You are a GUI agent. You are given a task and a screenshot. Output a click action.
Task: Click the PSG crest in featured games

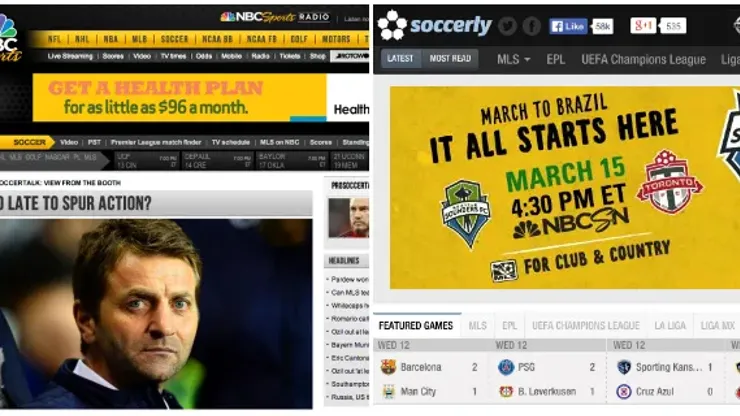tap(506, 367)
